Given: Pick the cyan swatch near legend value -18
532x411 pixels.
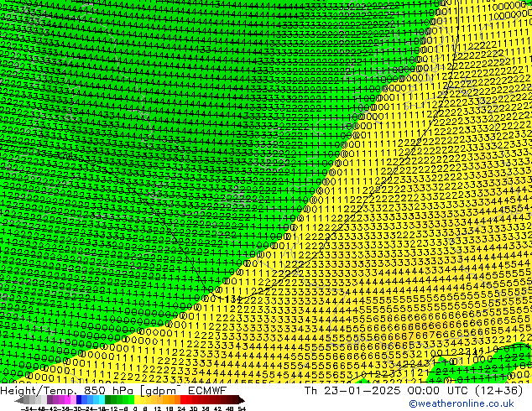Looking at the screenshot, I should click(102, 400).
